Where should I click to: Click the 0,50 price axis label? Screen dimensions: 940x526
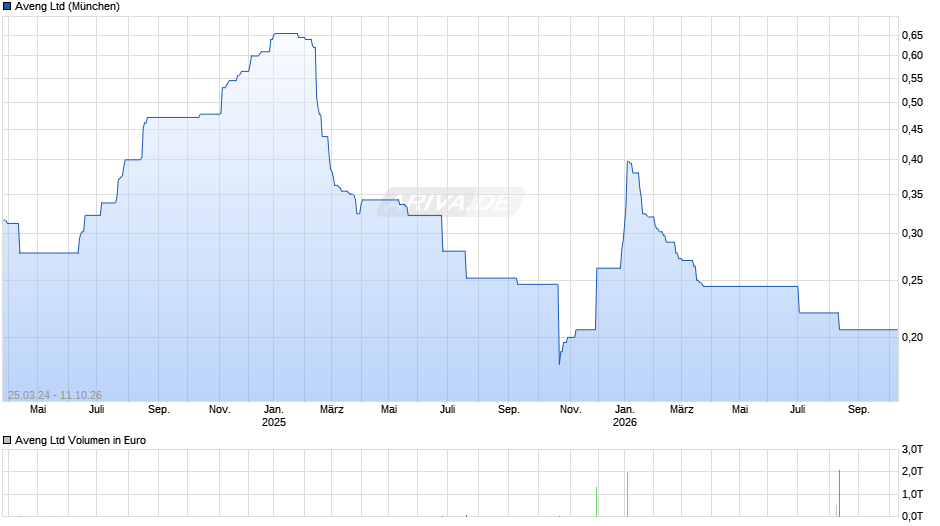912,103
